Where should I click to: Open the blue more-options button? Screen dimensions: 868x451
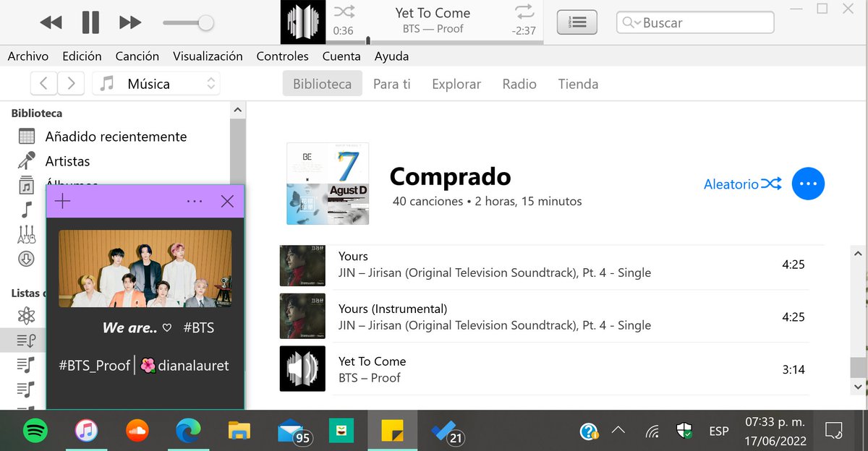click(x=808, y=184)
